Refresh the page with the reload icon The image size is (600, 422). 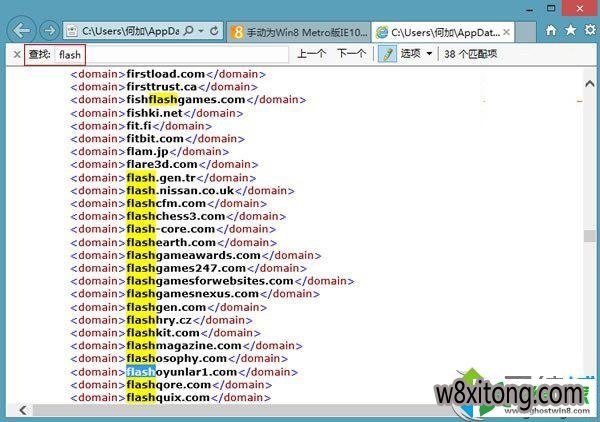(x=214, y=31)
